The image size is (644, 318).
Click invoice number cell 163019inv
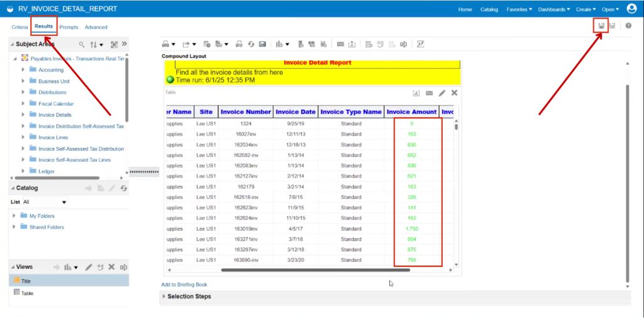[x=246, y=229]
